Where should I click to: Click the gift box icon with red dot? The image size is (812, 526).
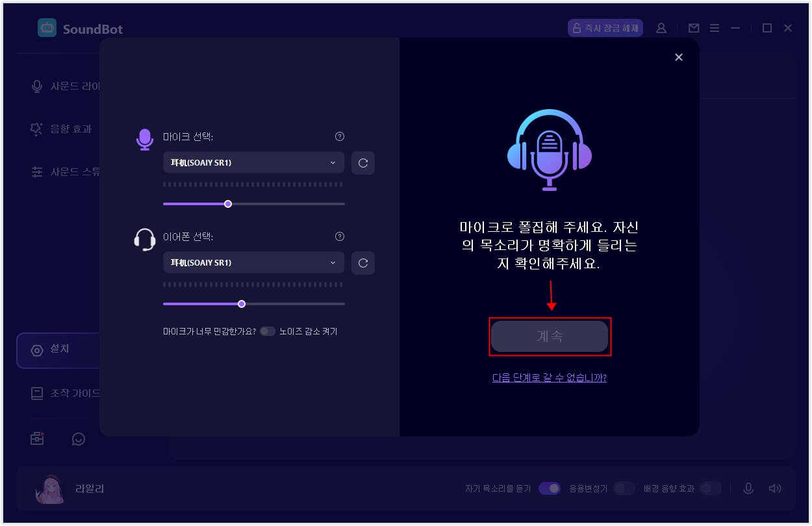36,438
